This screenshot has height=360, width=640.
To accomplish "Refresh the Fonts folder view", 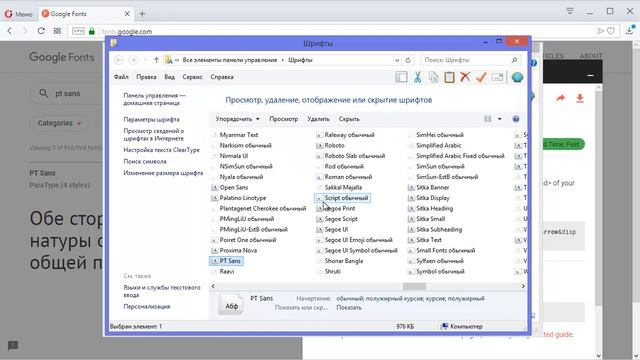I will tap(408, 60).
